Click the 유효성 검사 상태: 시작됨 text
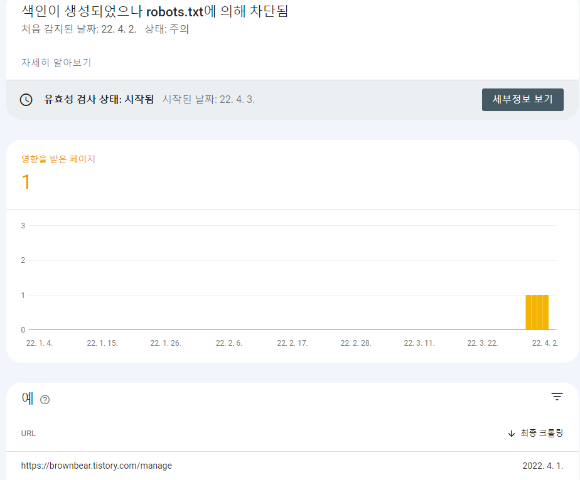The width and height of the screenshot is (580, 480). (x=99, y=99)
